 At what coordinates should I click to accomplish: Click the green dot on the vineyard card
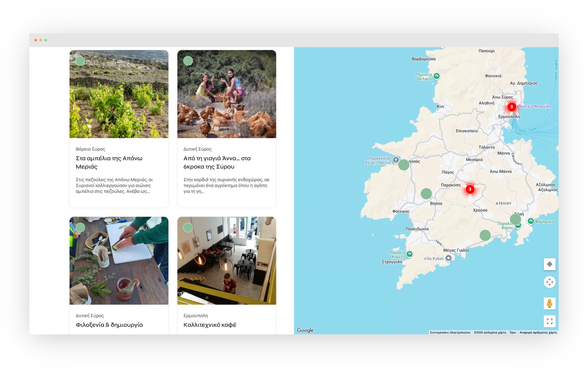(x=80, y=61)
